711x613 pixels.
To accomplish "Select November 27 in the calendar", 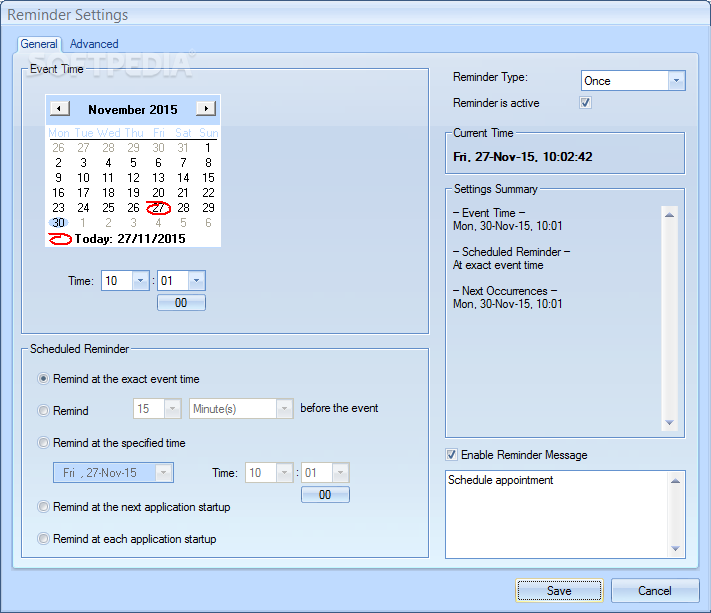I will coord(158,208).
